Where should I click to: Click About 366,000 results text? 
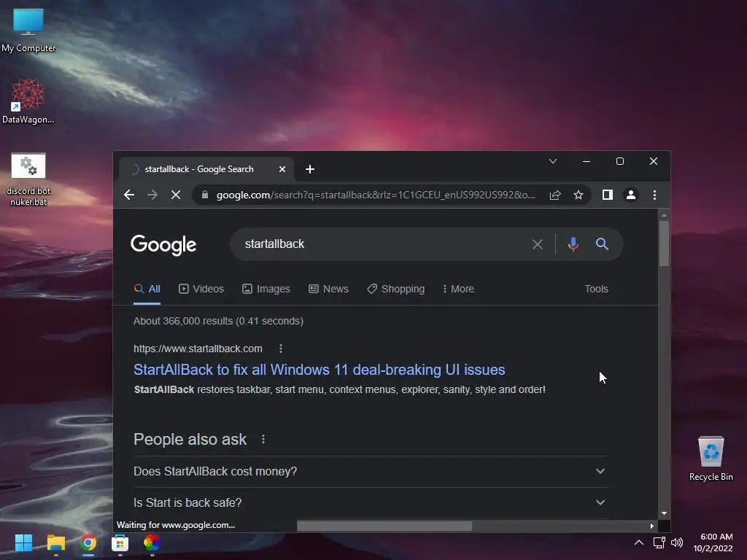pos(218,321)
